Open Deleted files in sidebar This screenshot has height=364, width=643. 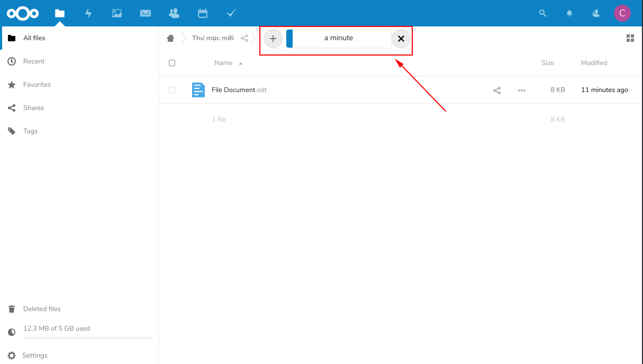(79, 309)
